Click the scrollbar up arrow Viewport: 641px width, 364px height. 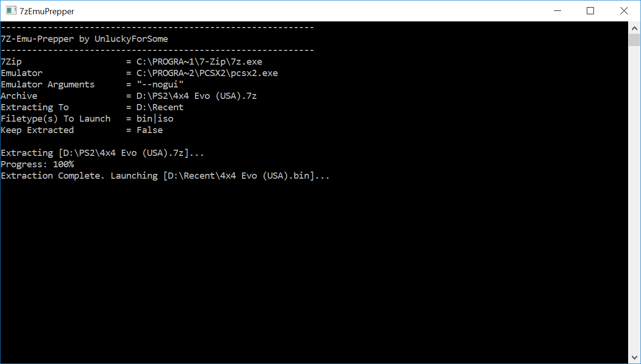pyautogui.click(x=634, y=28)
